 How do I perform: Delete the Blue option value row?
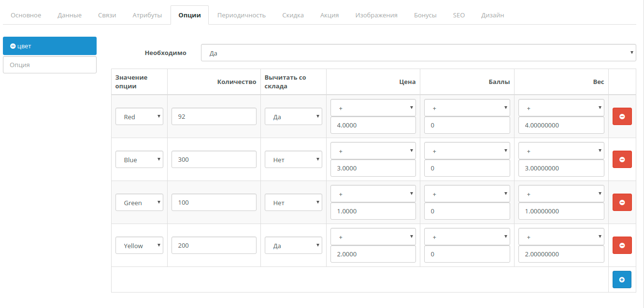(x=622, y=159)
